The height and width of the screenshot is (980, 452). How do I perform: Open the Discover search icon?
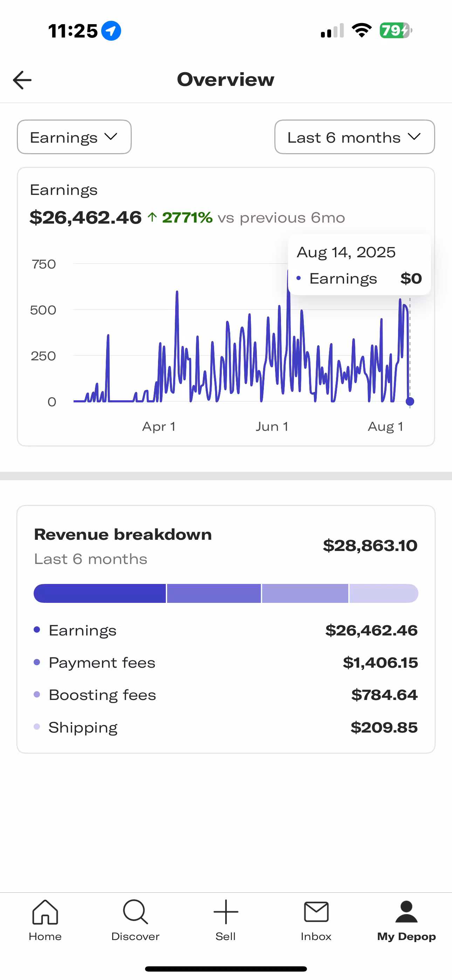click(135, 912)
